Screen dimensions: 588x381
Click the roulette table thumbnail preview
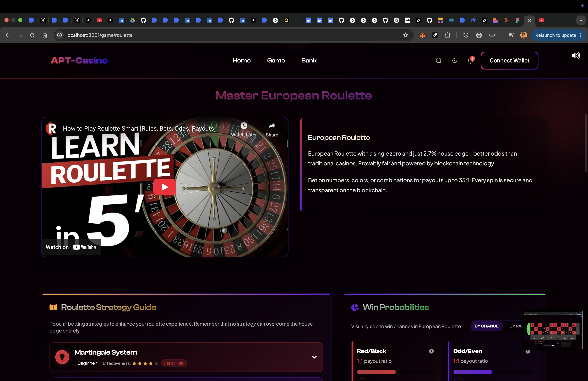tap(553, 330)
